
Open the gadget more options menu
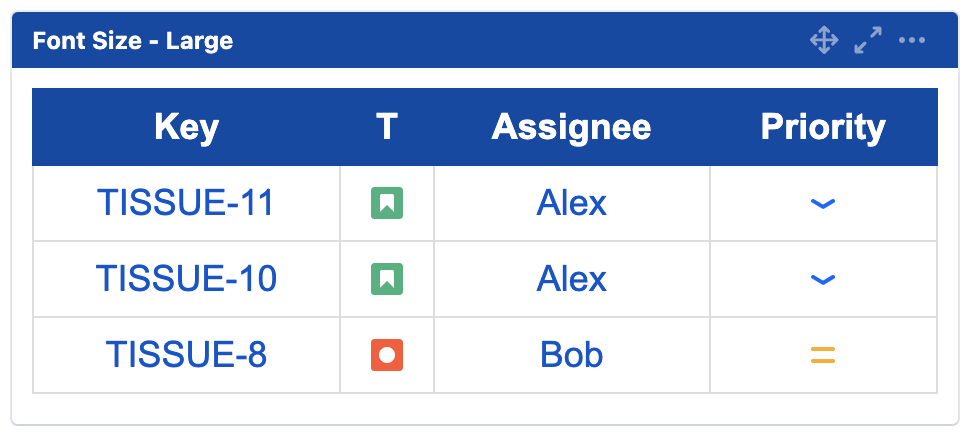point(912,41)
